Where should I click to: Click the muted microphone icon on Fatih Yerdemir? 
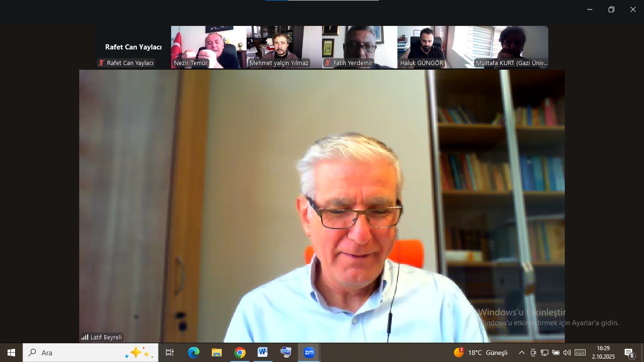point(328,63)
